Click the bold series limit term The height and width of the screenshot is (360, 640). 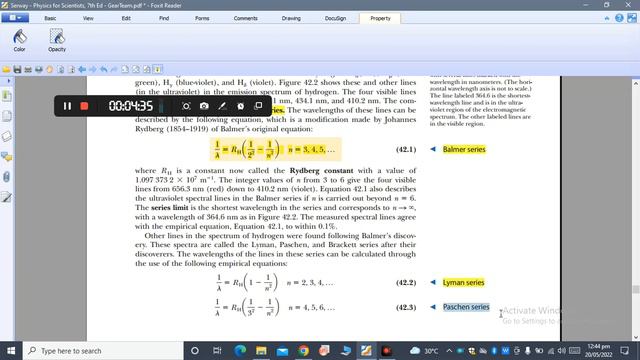(x=169, y=208)
